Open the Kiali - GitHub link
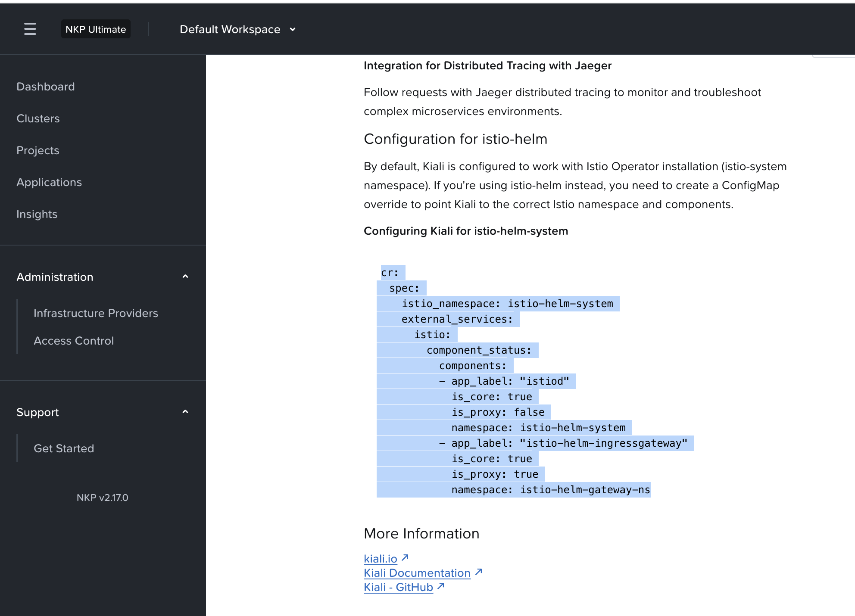The width and height of the screenshot is (855, 616). pyautogui.click(x=398, y=587)
